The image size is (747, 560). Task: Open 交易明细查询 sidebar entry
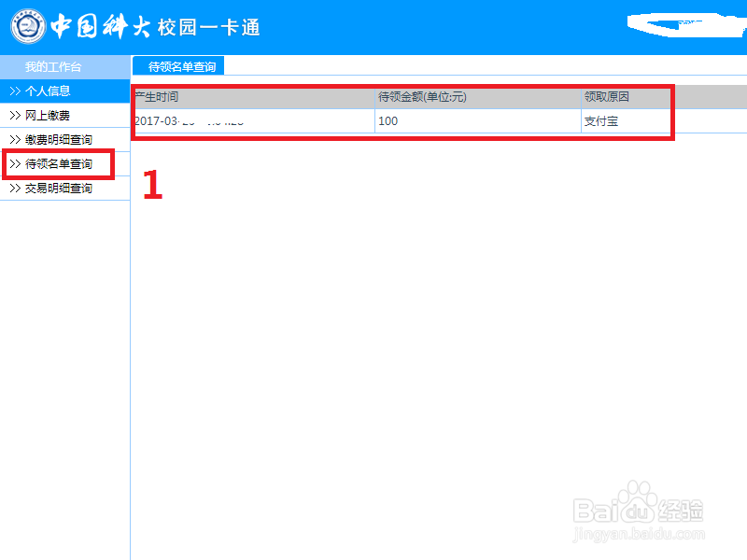click(x=64, y=189)
